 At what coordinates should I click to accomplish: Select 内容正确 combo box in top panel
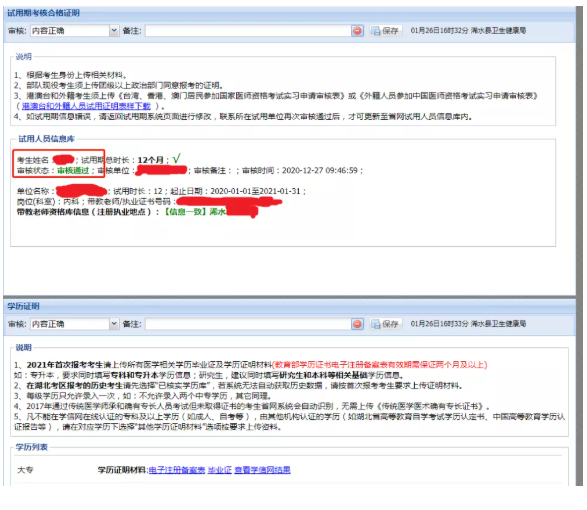pyautogui.click(x=74, y=31)
